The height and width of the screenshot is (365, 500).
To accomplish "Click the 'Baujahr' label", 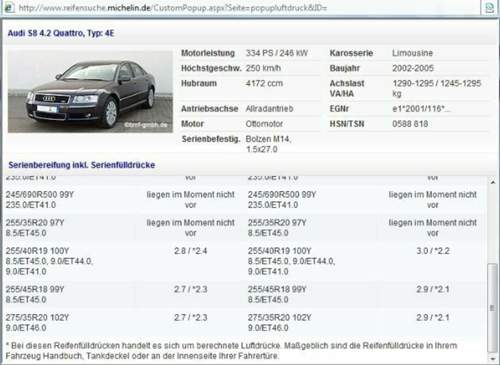I will click(x=345, y=68).
